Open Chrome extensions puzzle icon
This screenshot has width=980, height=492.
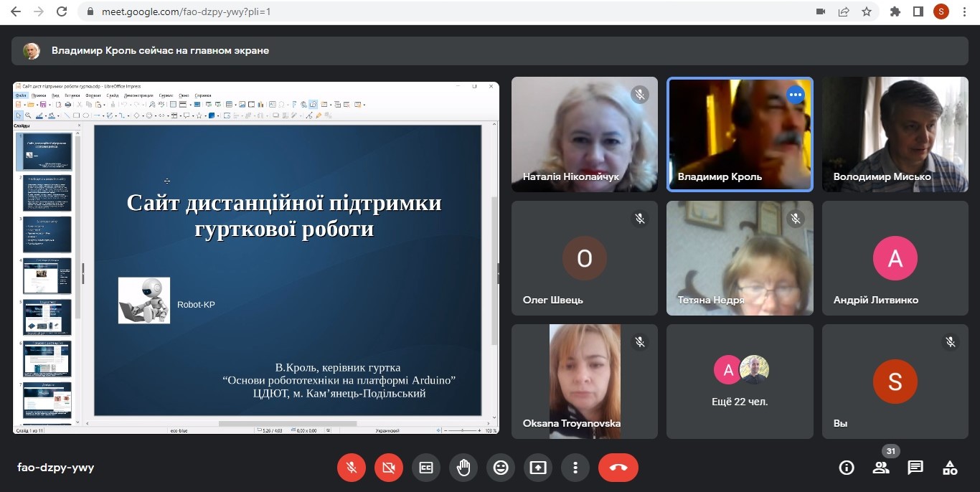pos(895,11)
